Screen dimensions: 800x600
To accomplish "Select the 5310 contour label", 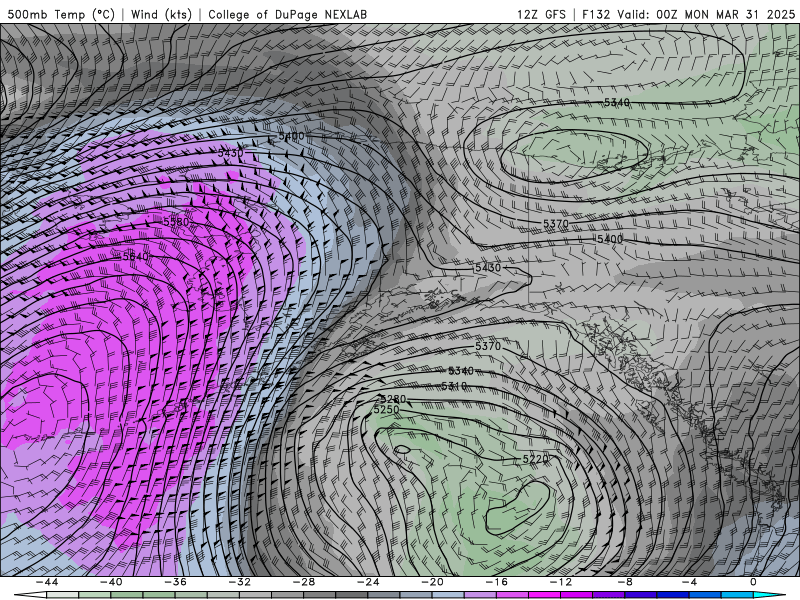I will click(454, 386).
